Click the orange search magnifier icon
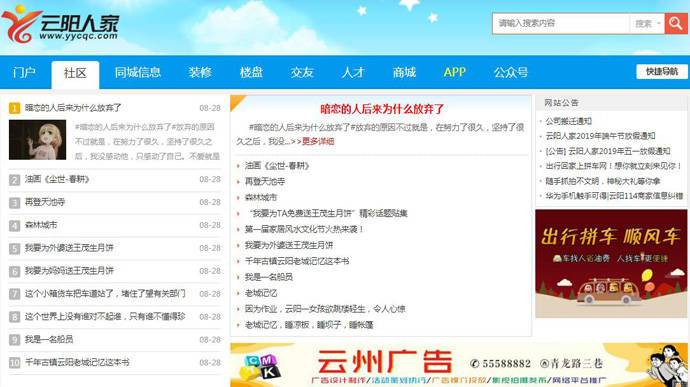This screenshot has width=690, height=387. tap(676, 23)
